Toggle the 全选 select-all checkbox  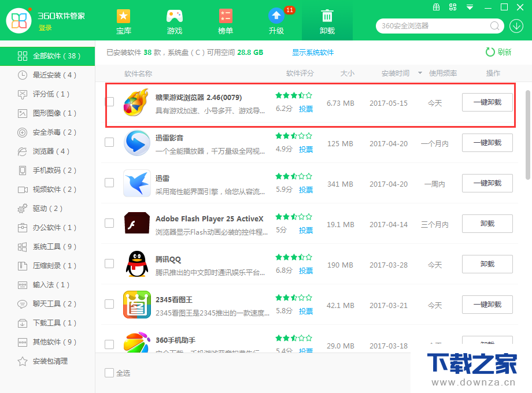109,373
